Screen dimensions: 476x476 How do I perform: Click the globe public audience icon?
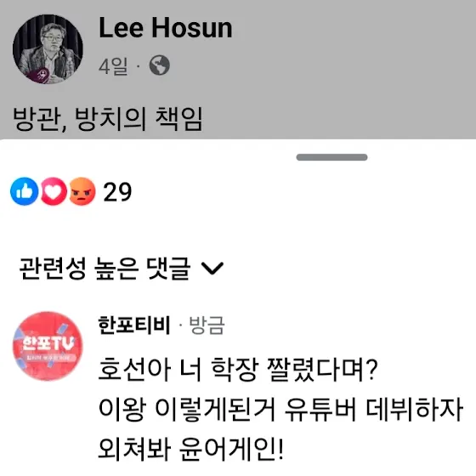(x=160, y=65)
